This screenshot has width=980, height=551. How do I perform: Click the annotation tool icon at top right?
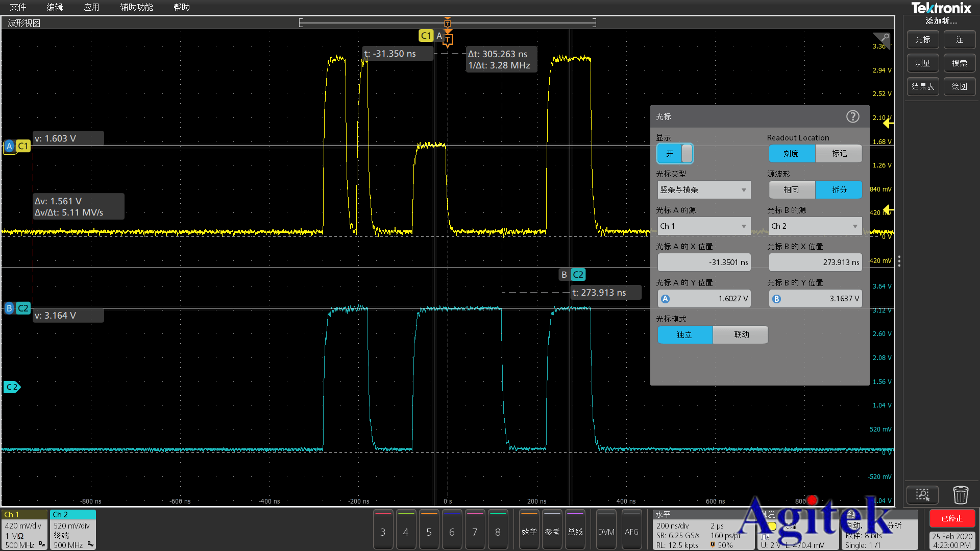883,39
